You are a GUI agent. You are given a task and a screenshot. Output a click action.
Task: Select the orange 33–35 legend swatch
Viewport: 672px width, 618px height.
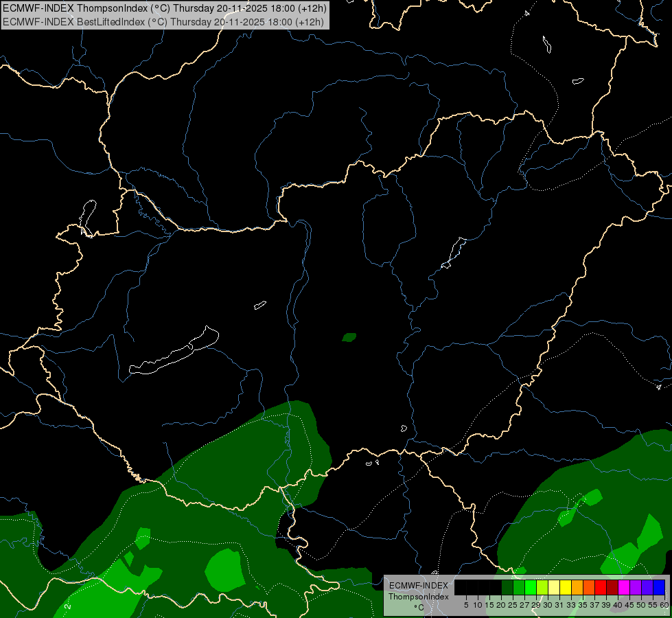pos(577,587)
